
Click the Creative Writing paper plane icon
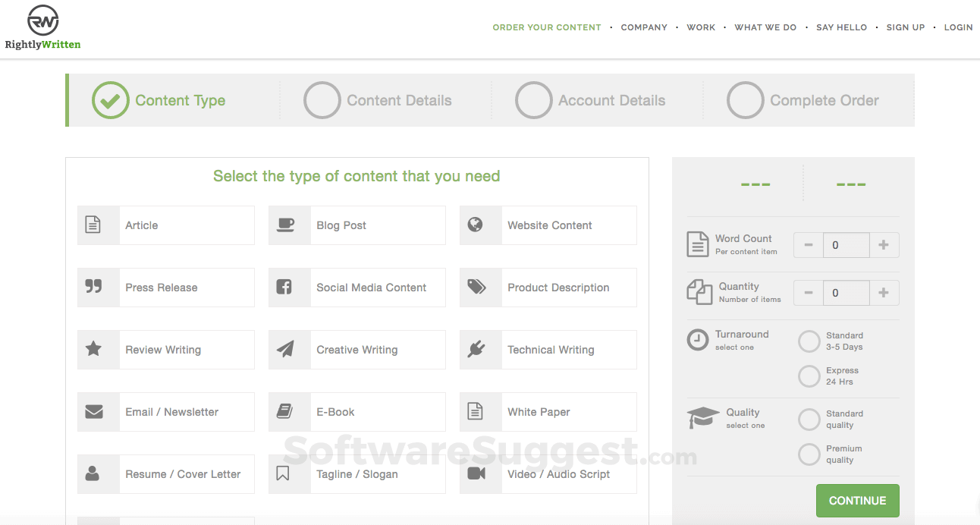[x=289, y=350]
